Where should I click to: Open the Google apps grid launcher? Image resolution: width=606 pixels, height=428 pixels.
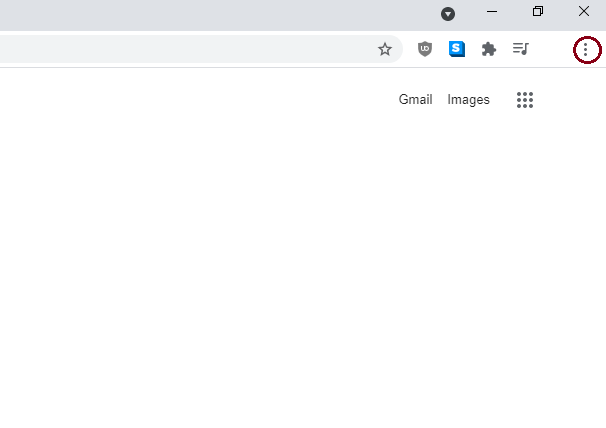tap(525, 100)
